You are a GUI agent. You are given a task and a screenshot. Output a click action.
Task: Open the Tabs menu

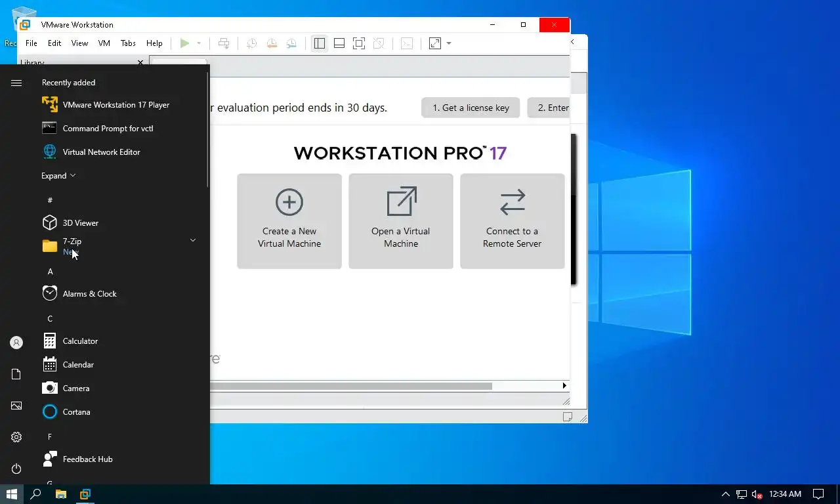128,43
